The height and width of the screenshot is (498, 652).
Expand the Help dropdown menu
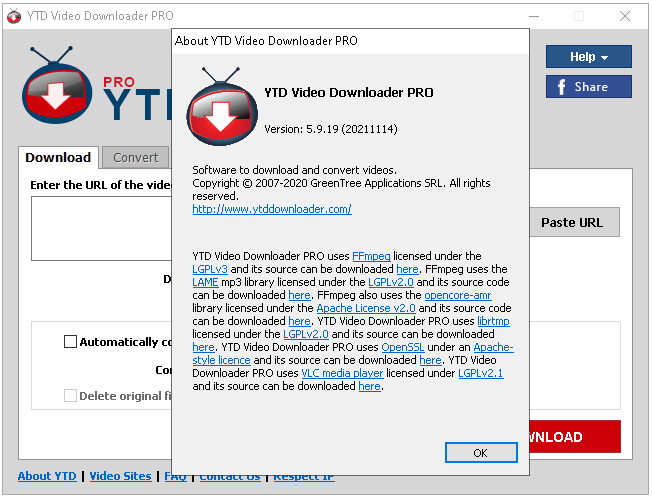point(589,57)
